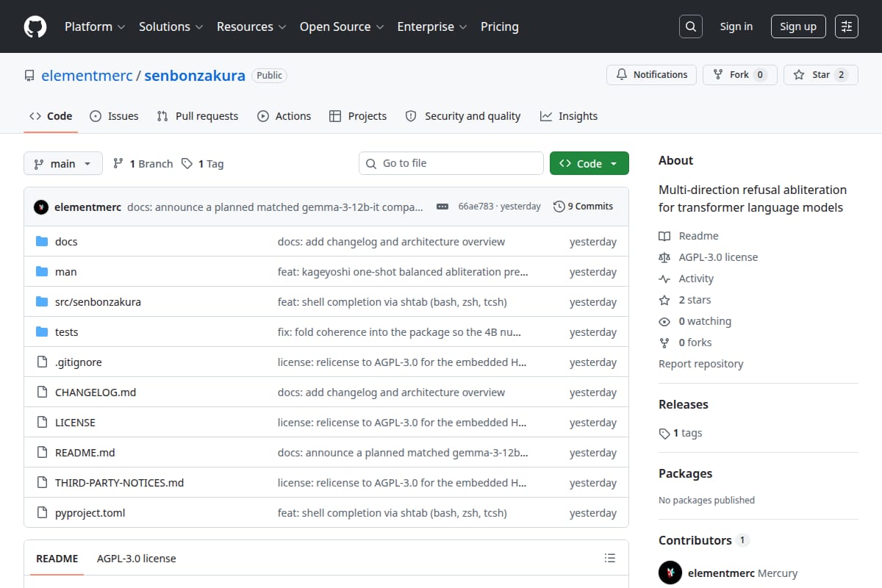Open the main branch selector dropdown

tap(63, 163)
